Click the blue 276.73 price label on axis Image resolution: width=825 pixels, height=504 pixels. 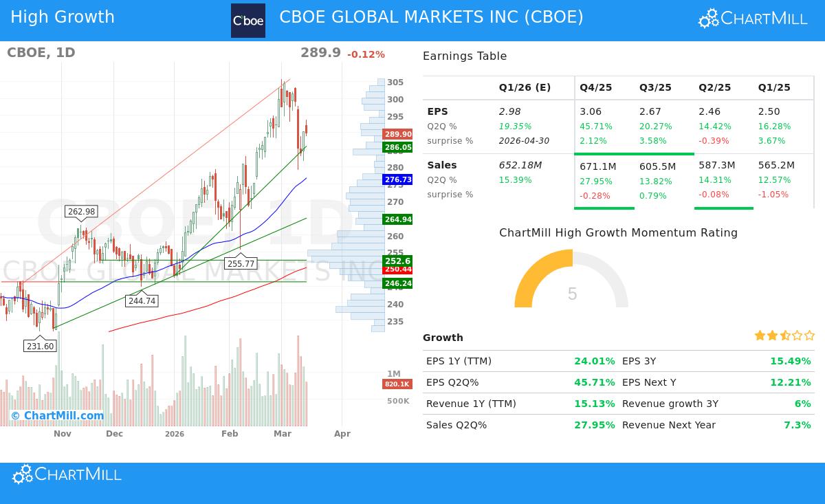[x=397, y=179]
